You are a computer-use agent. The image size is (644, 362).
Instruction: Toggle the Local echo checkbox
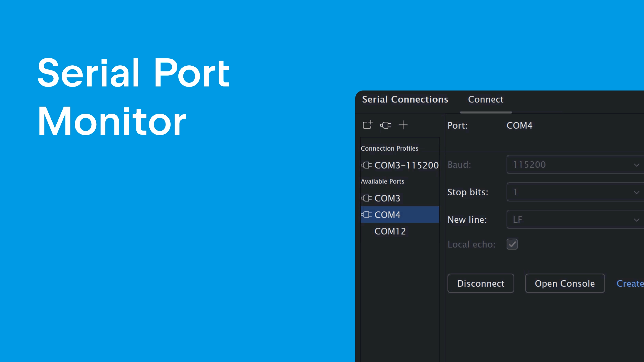(512, 244)
